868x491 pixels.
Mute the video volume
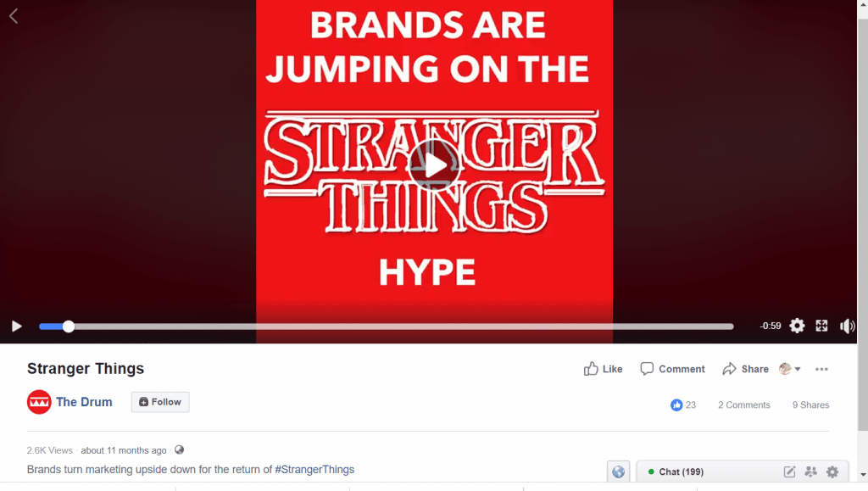(847, 326)
